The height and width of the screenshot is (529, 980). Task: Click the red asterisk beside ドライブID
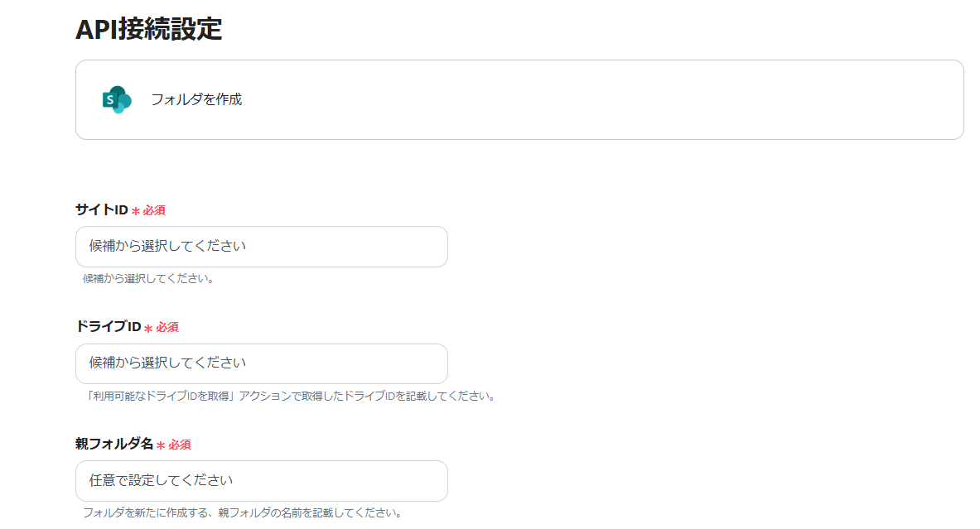pos(148,329)
